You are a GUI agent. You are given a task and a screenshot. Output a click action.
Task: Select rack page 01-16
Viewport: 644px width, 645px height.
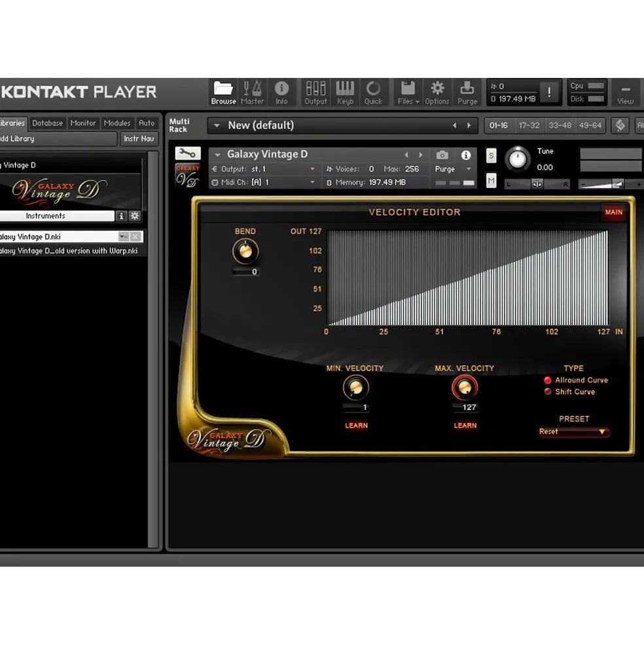coord(499,126)
